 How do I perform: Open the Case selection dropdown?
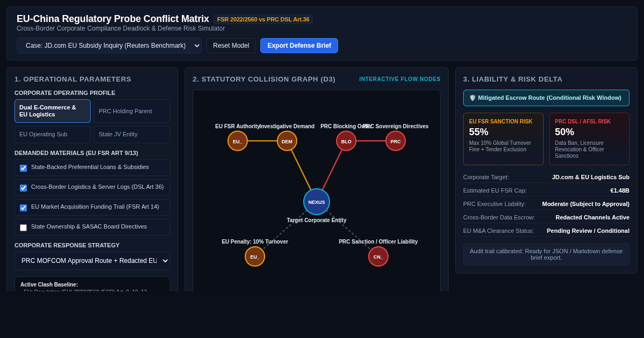(x=109, y=46)
